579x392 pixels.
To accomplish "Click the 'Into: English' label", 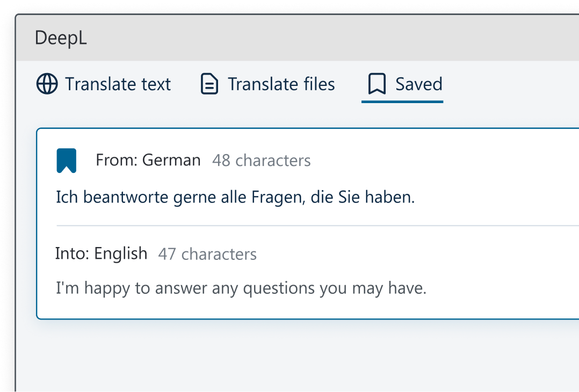I will (x=101, y=253).
